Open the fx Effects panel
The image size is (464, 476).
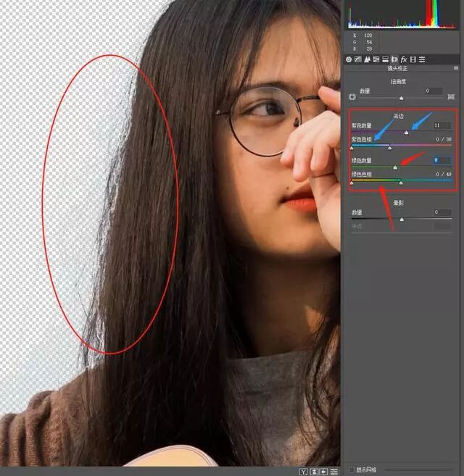(404, 59)
